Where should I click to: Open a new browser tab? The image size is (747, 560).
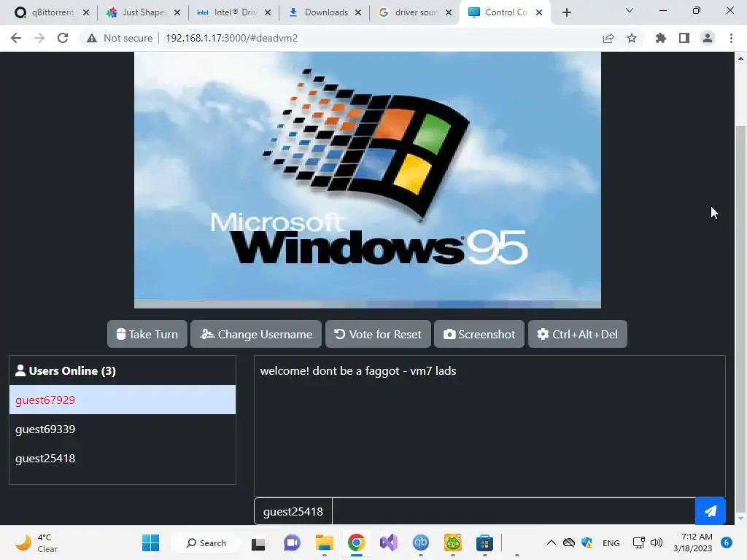pyautogui.click(x=566, y=12)
